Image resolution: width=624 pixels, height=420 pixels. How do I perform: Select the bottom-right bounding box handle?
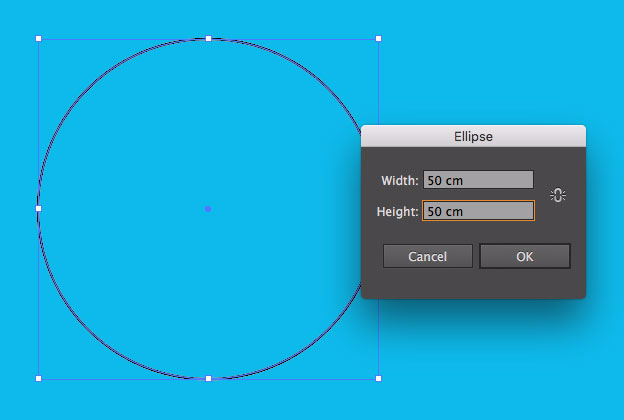pyautogui.click(x=378, y=378)
